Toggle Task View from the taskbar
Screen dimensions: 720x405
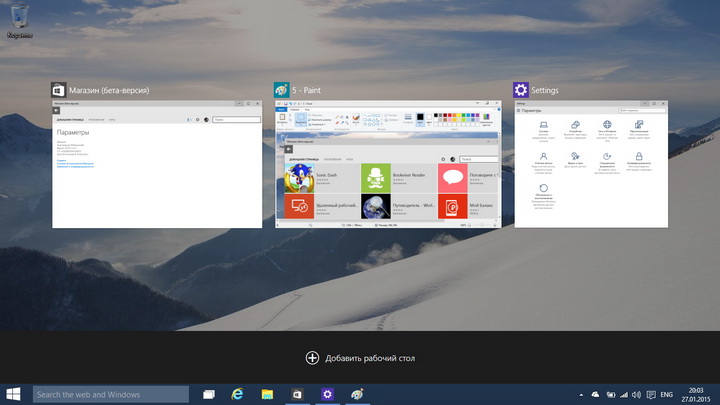tap(209, 394)
